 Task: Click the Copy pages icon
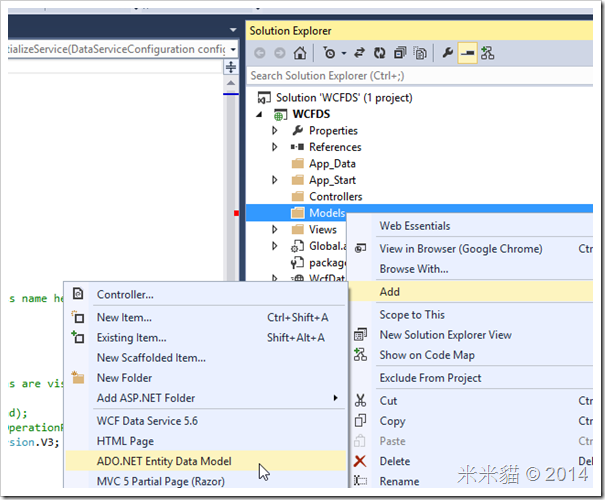(360, 421)
